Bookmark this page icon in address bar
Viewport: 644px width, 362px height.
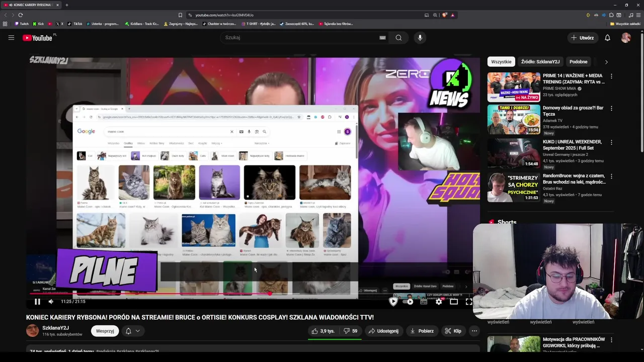tap(180, 15)
